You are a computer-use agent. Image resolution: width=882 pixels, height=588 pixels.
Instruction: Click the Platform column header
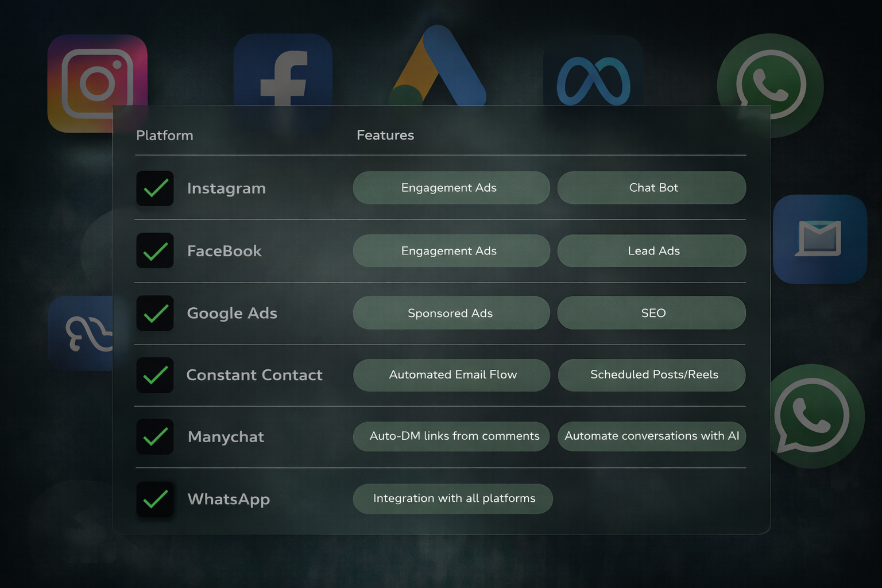(165, 136)
